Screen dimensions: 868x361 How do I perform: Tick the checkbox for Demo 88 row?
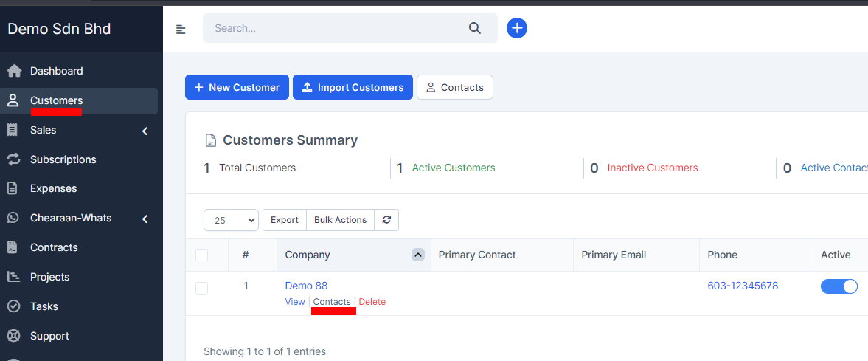[201, 288]
